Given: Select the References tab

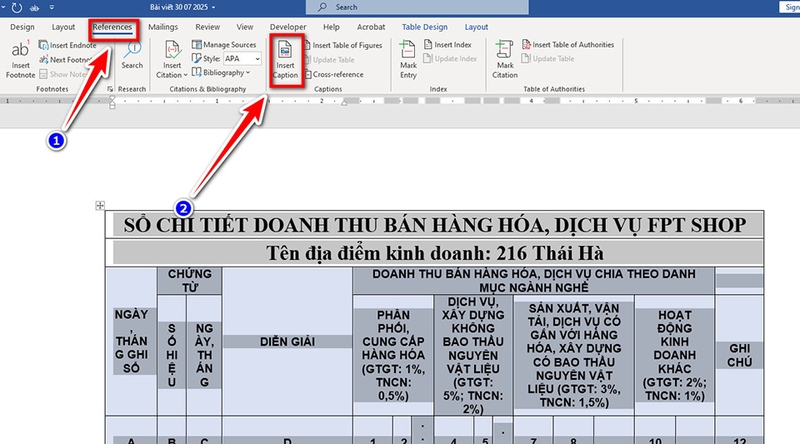Looking at the screenshot, I should 112,27.
